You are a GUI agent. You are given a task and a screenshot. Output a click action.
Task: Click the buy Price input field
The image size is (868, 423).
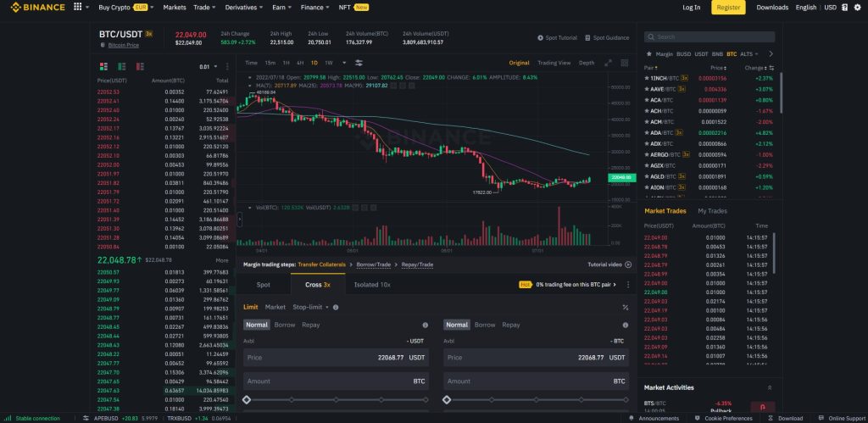tap(336, 358)
